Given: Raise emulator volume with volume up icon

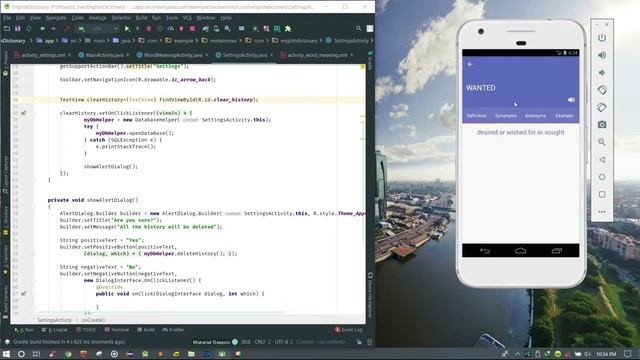Looking at the screenshot, I should tap(602, 55).
